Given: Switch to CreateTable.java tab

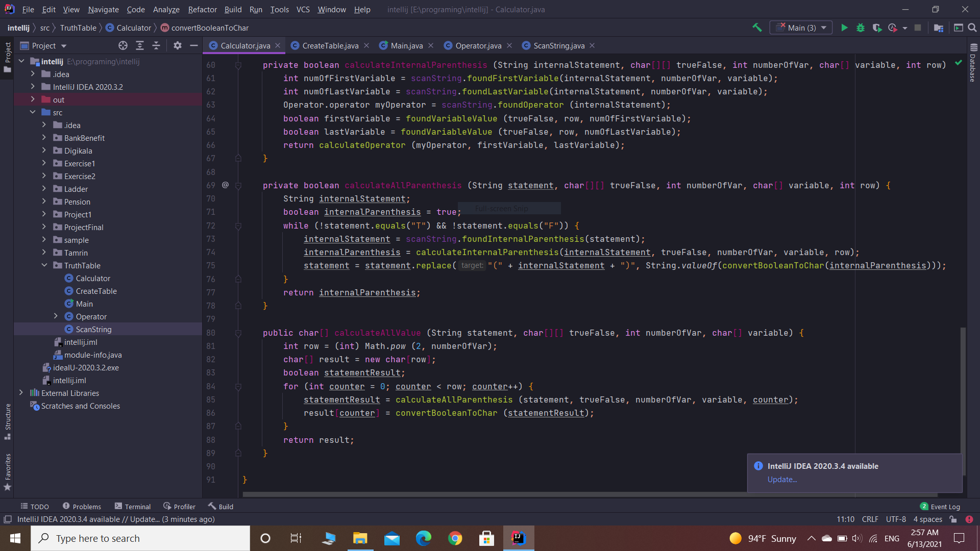Looking at the screenshot, I should (330, 45).
